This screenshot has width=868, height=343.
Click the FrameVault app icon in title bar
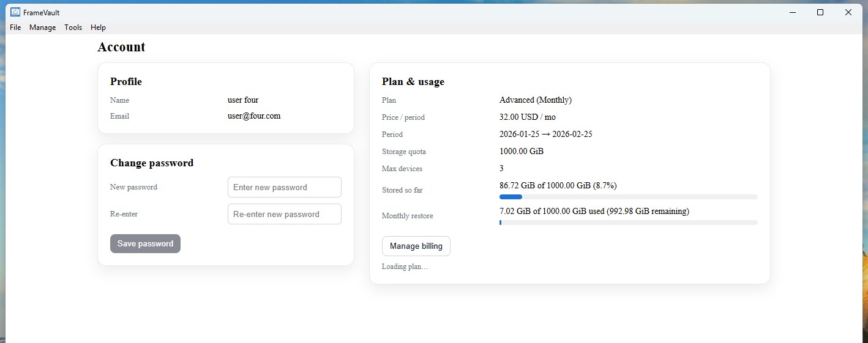pos(15,12)
